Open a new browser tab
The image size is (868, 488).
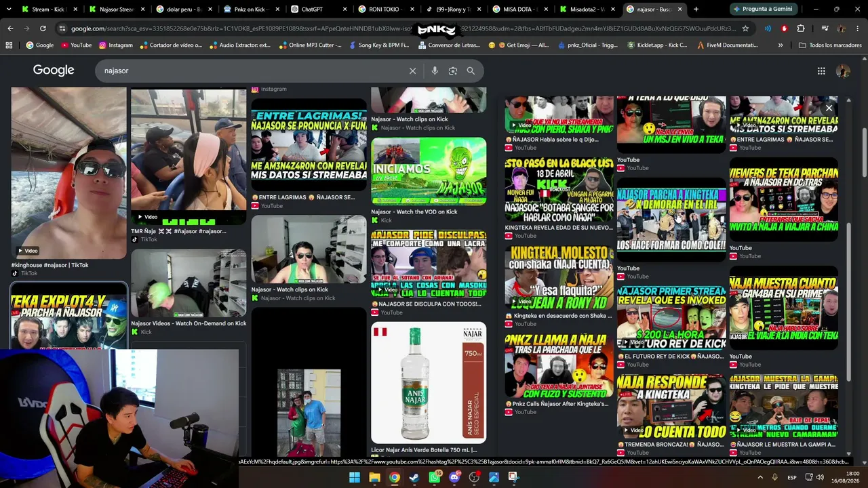pos(696,9)
